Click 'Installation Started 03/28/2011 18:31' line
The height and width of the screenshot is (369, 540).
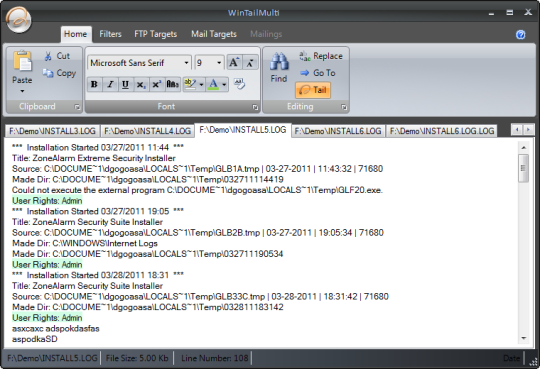pyautogui.click(x=98, y=275)
